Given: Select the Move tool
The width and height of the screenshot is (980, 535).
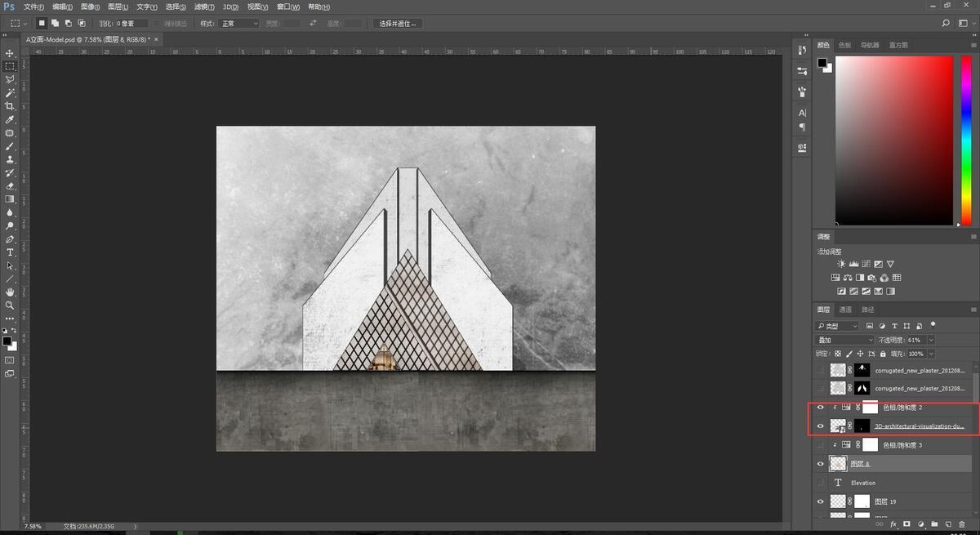Looking at the screenshot, I should pos(10,53).
